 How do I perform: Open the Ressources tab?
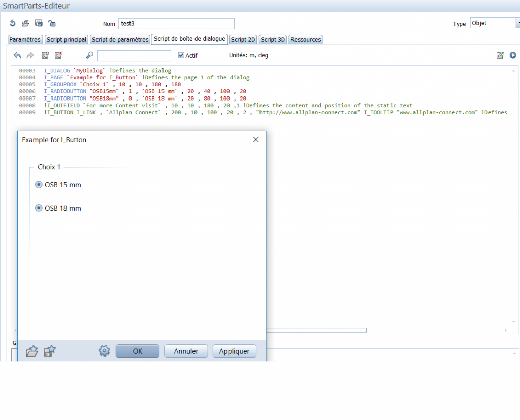pos(305,39)
